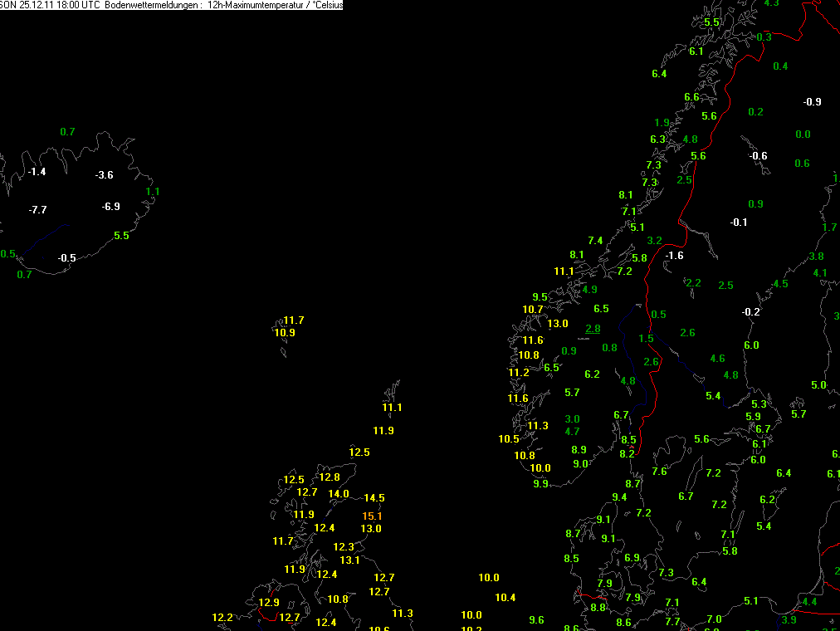Click the 13.0 value in western Norway

tap(557, 324)
